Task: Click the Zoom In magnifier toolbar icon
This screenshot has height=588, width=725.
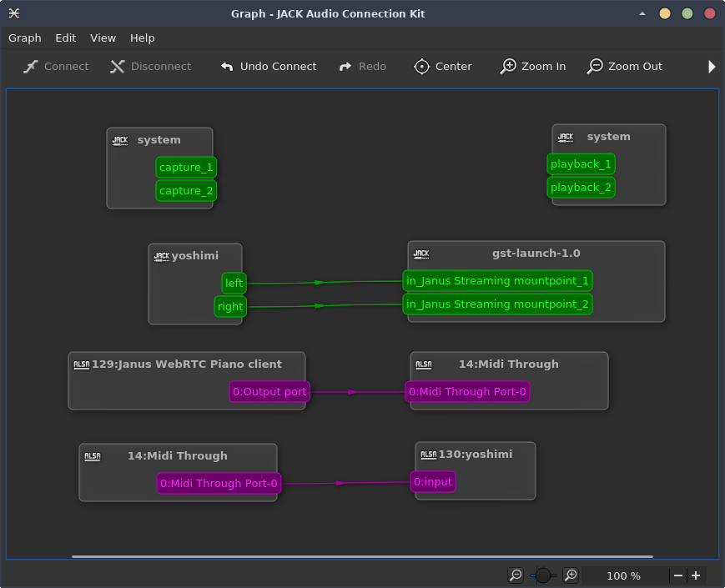Action: pyautogui.click(x=508, y=67)
